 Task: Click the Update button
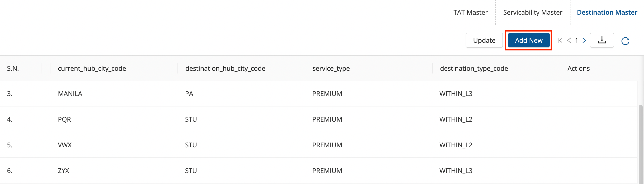tap(484, 40)
